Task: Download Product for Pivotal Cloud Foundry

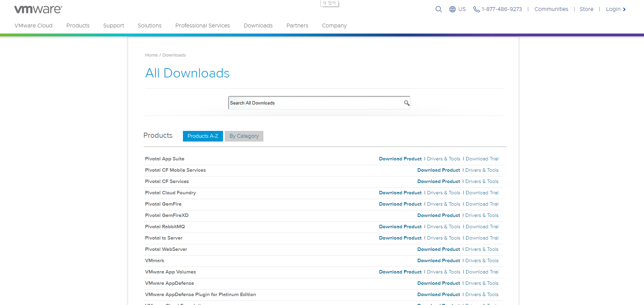Action: [x=400, y=193]
